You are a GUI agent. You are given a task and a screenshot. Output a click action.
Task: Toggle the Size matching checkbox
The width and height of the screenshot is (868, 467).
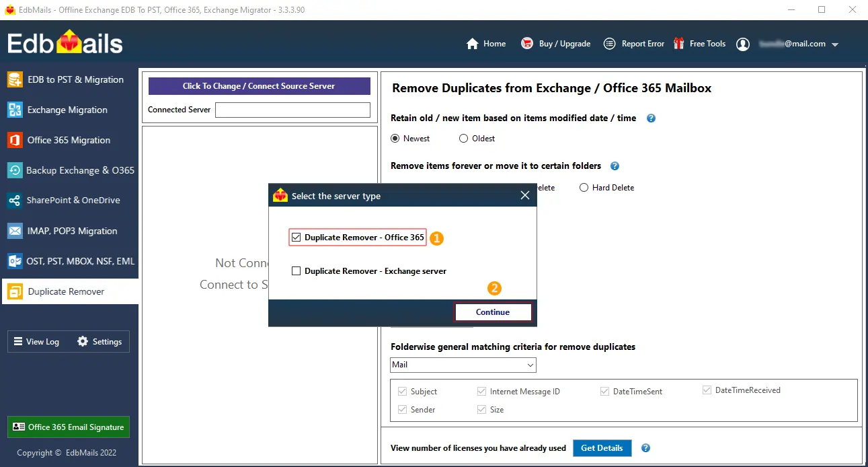[481, 409]
